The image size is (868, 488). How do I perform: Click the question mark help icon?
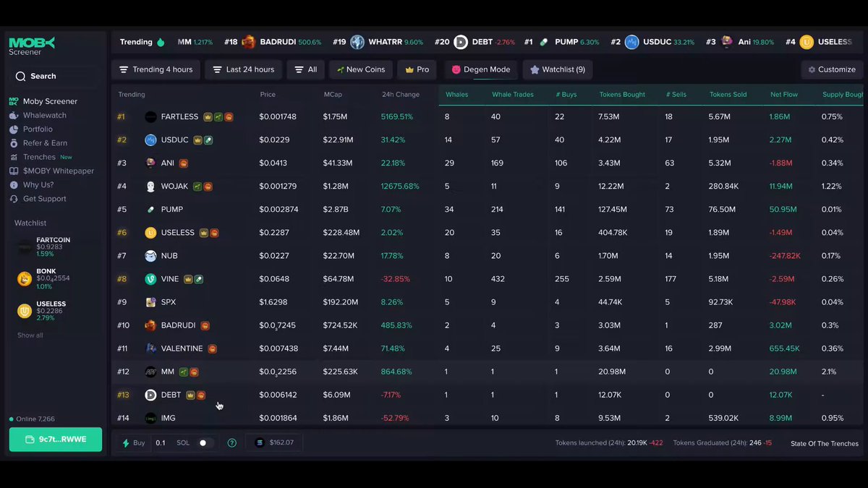click(231, 442)
